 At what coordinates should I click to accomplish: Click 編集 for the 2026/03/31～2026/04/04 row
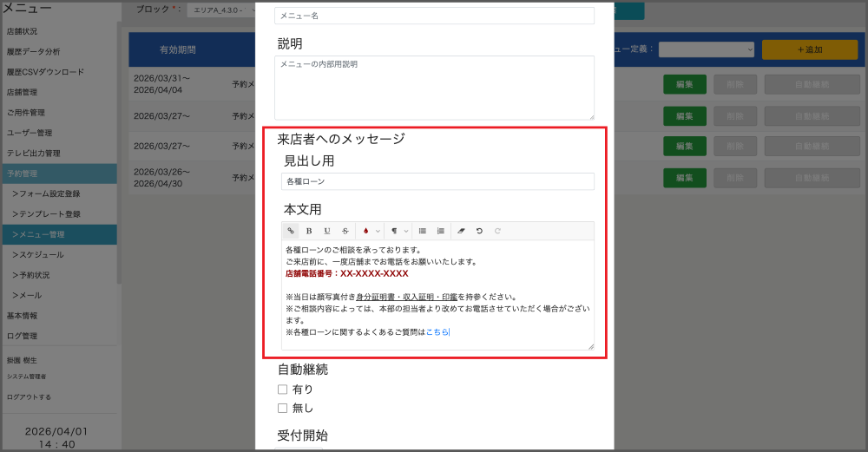click(685, 85)
